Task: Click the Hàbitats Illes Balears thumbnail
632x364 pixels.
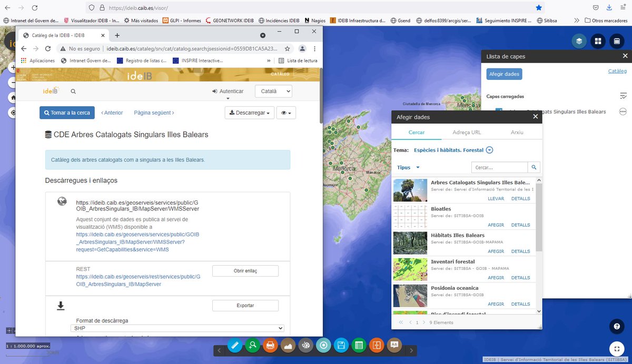Action: [x=410, y=243]
